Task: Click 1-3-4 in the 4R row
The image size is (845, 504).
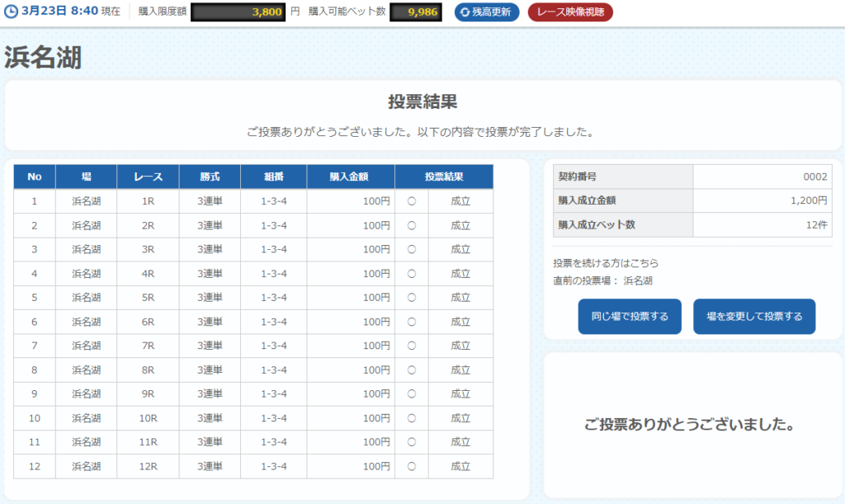Action: point(274,274)
